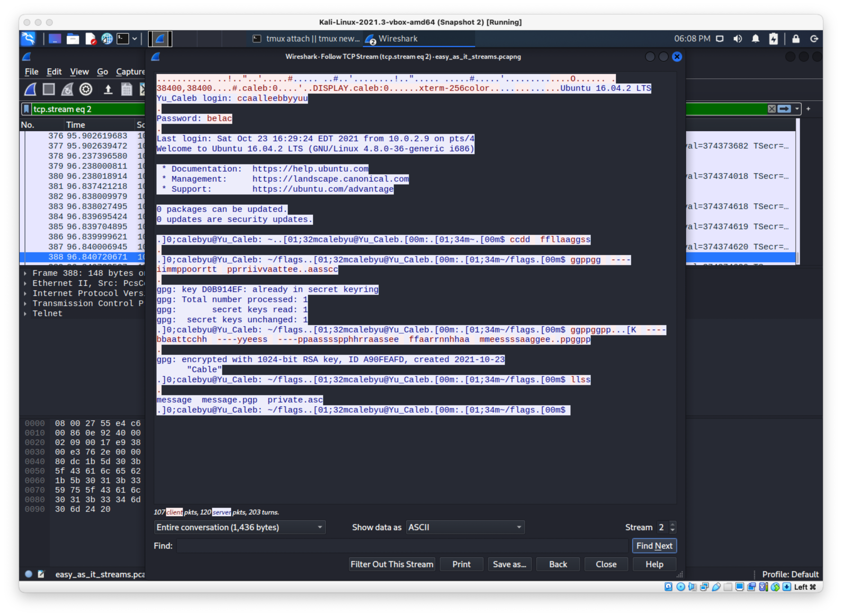Click the open capture file arrow icon
842x616 pixels.
tap(108, 89)
